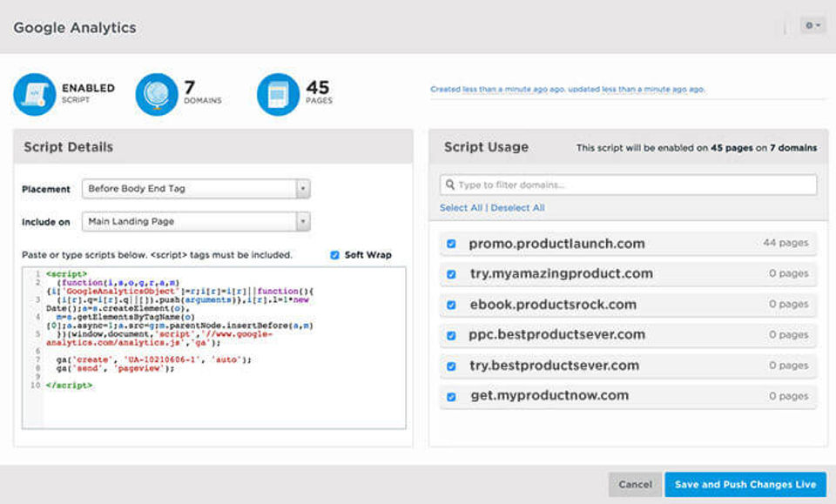The image size is (836, 504).
Task: Click the get.myproductnow.com domain name
Action: point(549,395)
